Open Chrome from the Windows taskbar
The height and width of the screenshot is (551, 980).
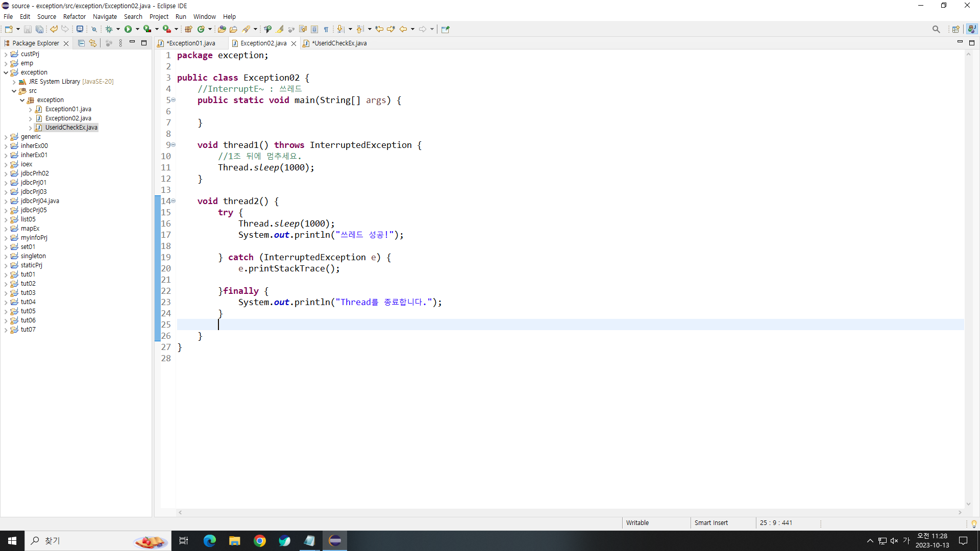(260, 541)
